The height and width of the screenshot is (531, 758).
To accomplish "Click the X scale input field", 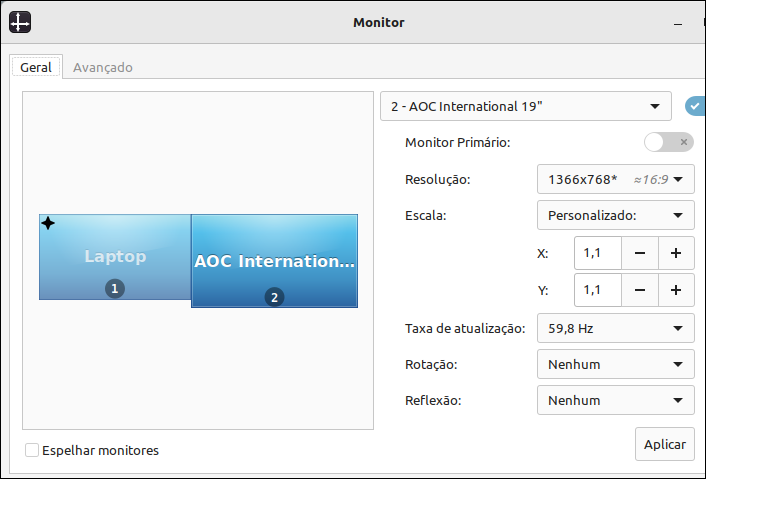I will click(598, 253).
